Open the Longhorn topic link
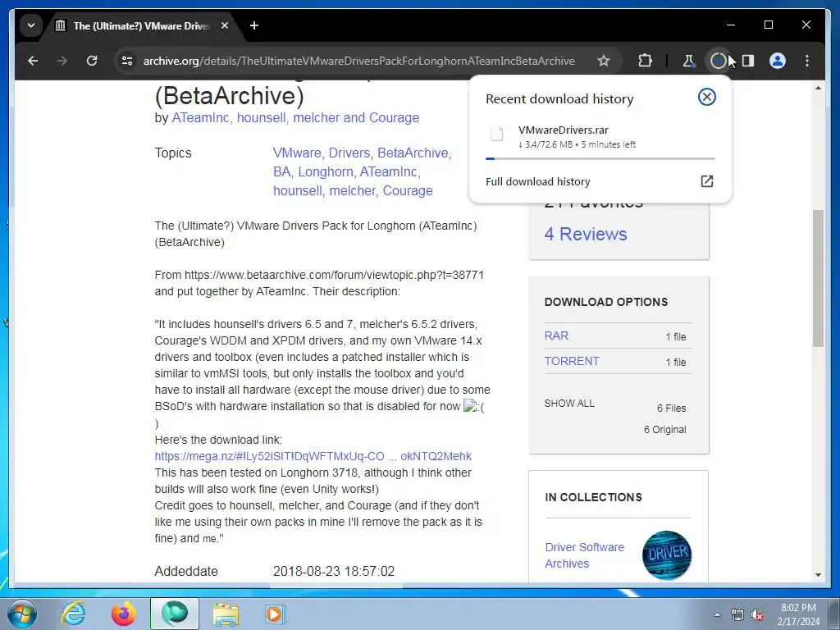 [x=325, y=172]
